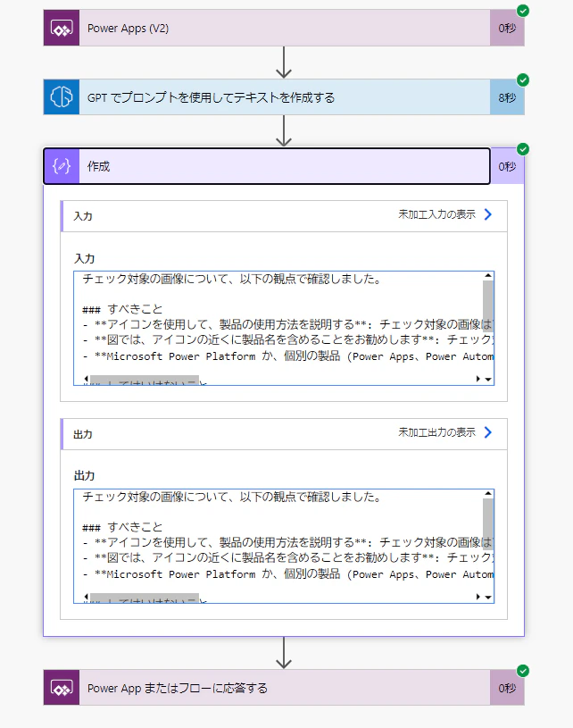Click '**Microsoft Power Platform' line in 入力 box
The image size is (573, 728).
[287, 356]
